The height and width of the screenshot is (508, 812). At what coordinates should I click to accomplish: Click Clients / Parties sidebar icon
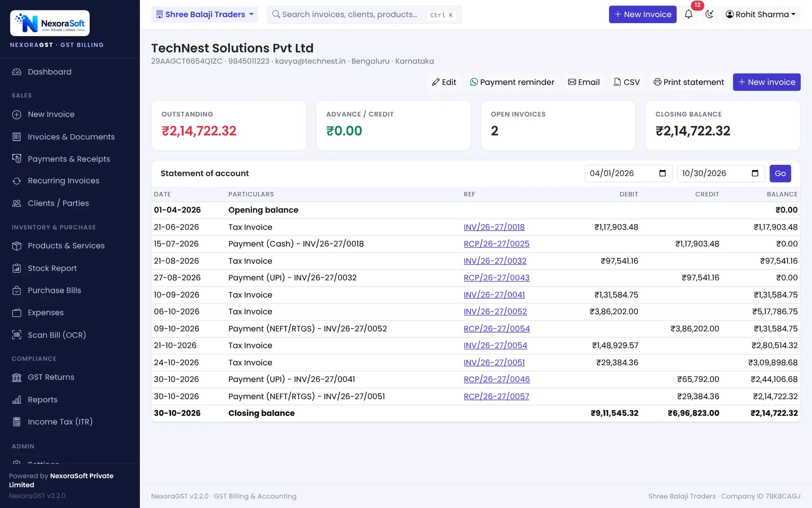pyautogui.click(x=17, y=203)
